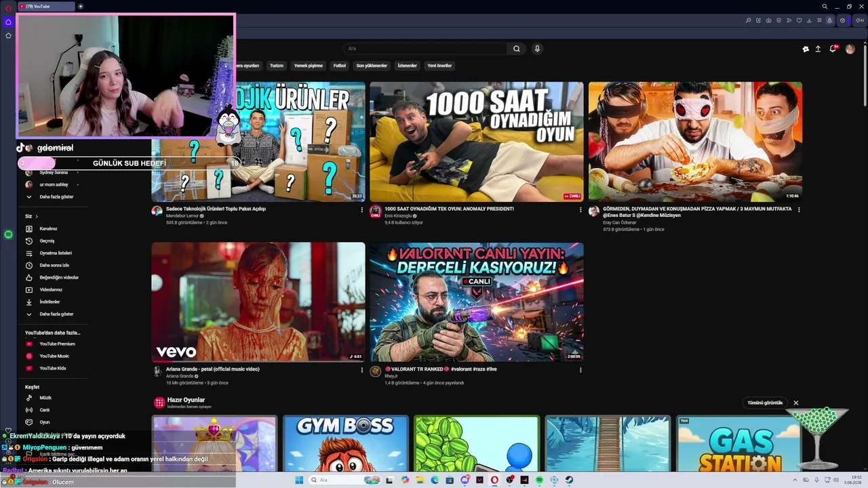Open options menu for VALORANT TR RANKED video
The image size is (868, 488).
[580, 370]
